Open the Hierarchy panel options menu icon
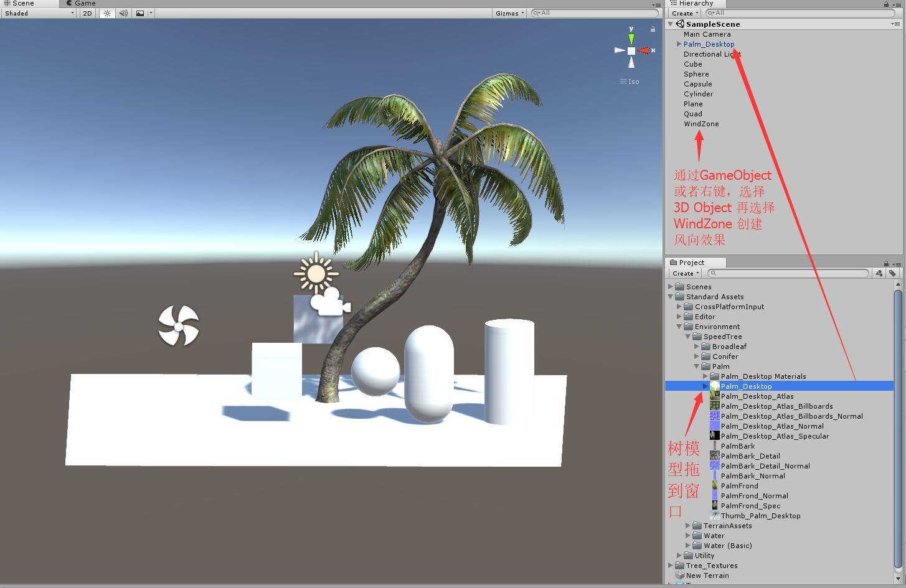 (x=897, y=4)
